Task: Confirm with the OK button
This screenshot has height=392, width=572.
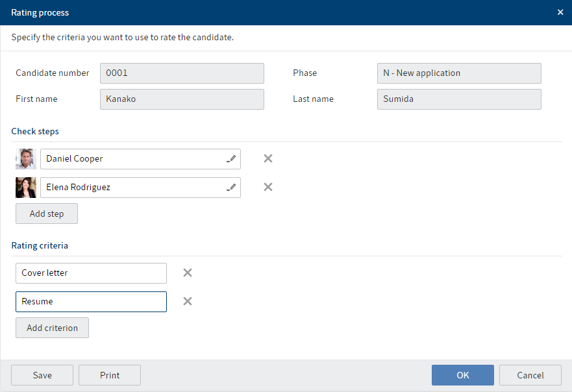Action: point(462,375)
